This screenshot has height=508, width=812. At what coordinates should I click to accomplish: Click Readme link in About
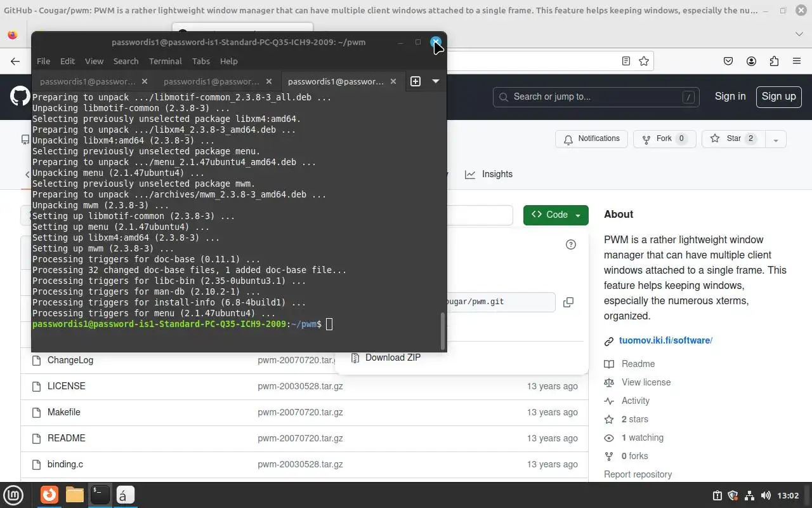point(638,364)
